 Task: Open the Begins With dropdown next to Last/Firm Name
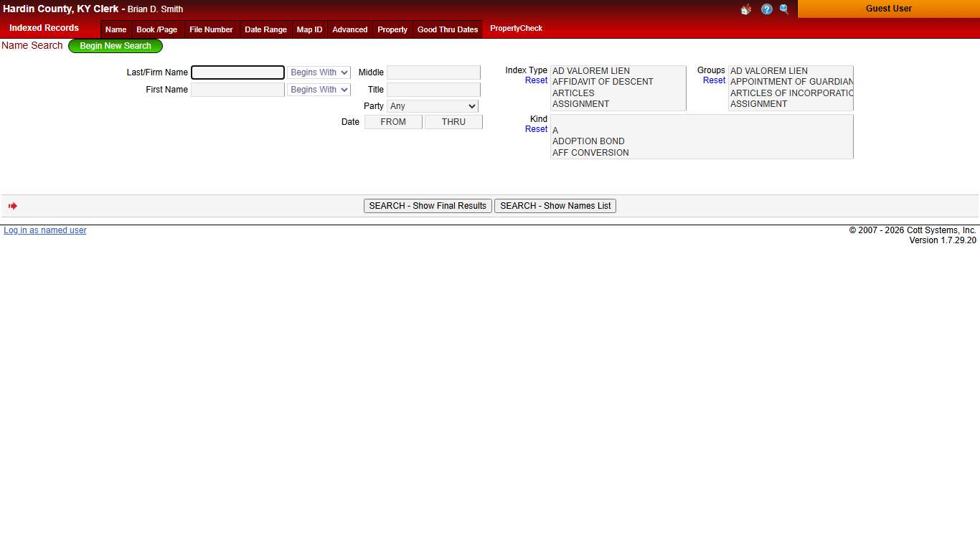tap(319, 72)
